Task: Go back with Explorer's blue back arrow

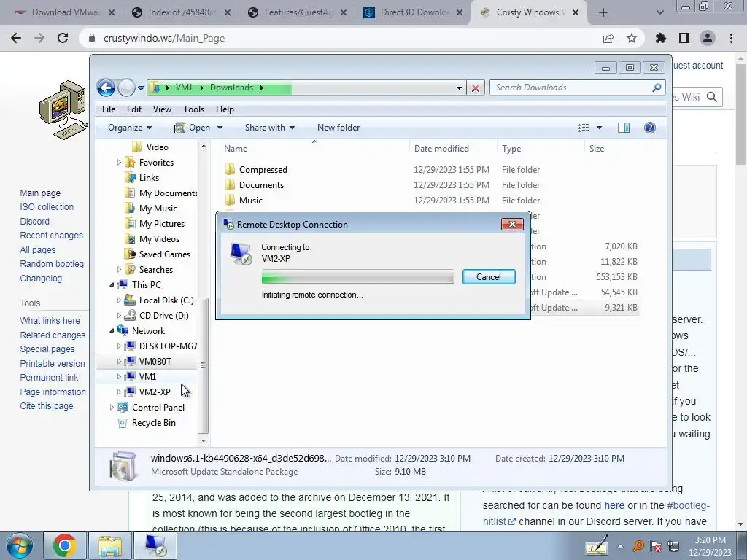Action: pos(106,87)
